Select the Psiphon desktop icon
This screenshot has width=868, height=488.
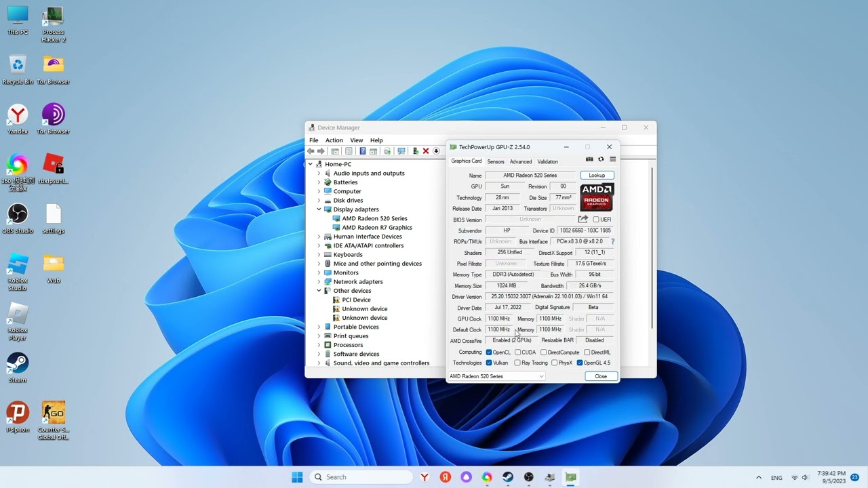pos(18,418)
